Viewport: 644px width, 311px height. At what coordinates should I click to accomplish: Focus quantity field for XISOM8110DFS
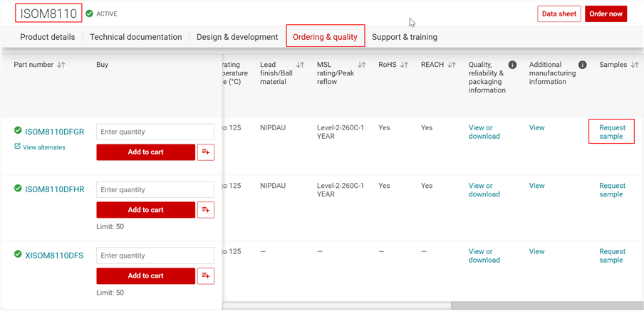(155, 255)
